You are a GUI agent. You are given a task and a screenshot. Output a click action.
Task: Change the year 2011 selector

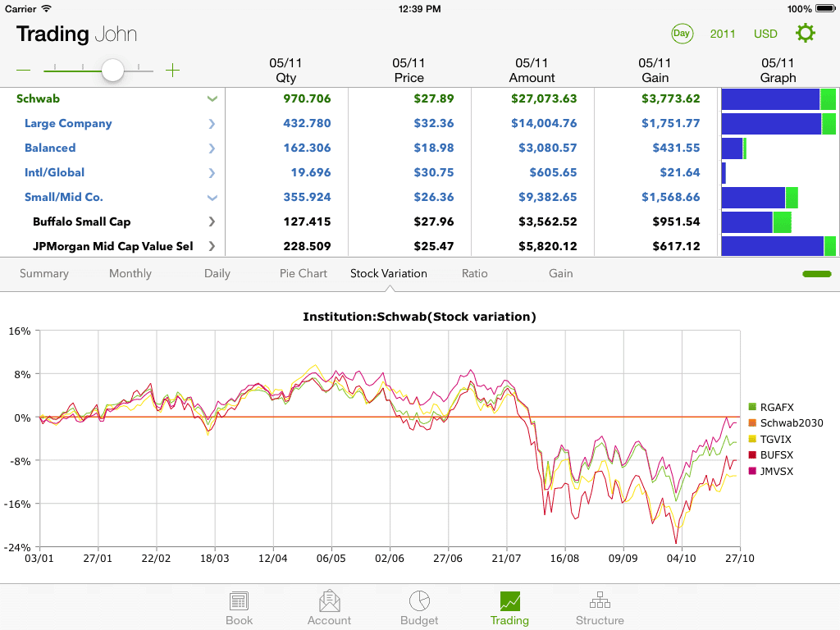coord(723,34)
